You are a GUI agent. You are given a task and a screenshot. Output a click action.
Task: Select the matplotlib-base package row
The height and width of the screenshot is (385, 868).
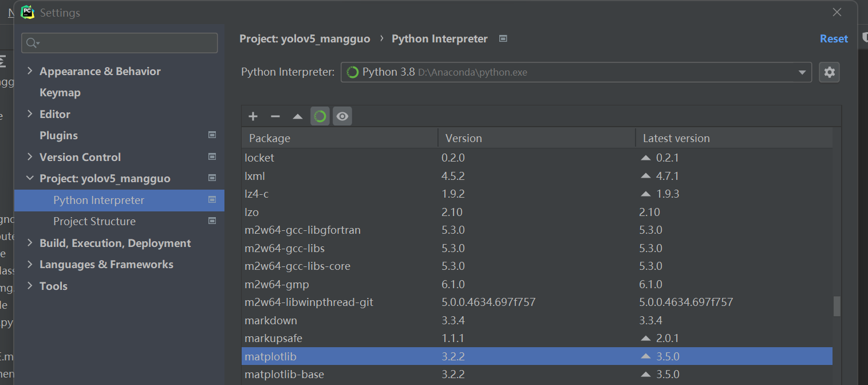pyautogui.click(x=537, y=374)
